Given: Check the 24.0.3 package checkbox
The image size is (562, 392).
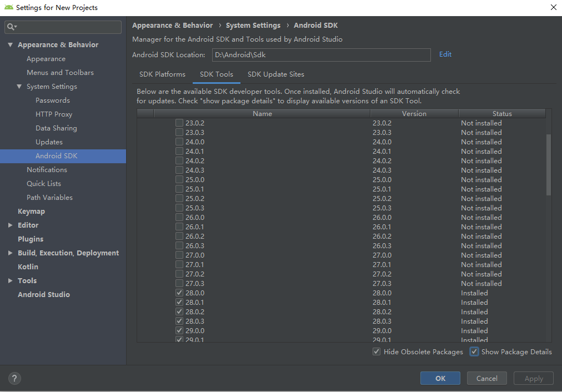Looking at the screenshot, I should (179, 170).
